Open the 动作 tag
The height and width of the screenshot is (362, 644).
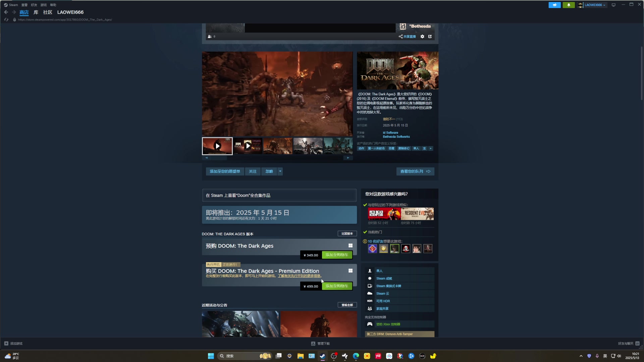tap(361, 148)
